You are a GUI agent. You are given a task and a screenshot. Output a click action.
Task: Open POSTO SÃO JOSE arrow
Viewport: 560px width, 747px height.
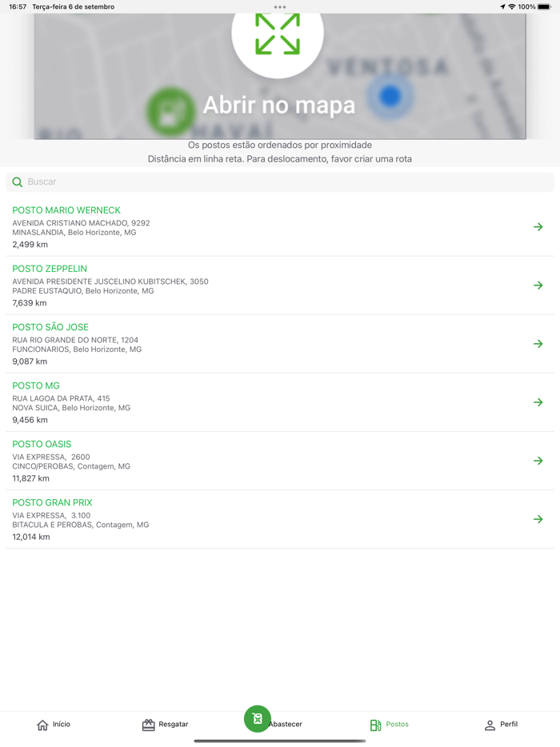tap(538, 344)
